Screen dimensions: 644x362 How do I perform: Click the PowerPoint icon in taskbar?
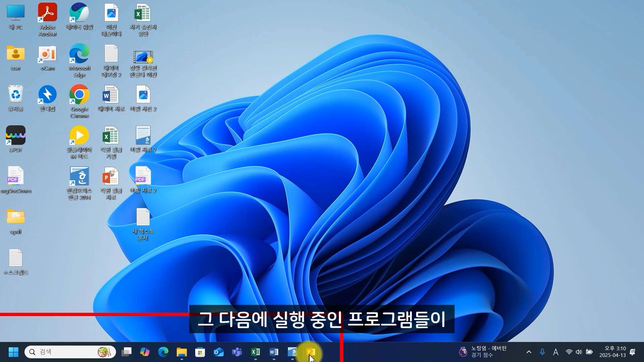[x=311, y=352]
